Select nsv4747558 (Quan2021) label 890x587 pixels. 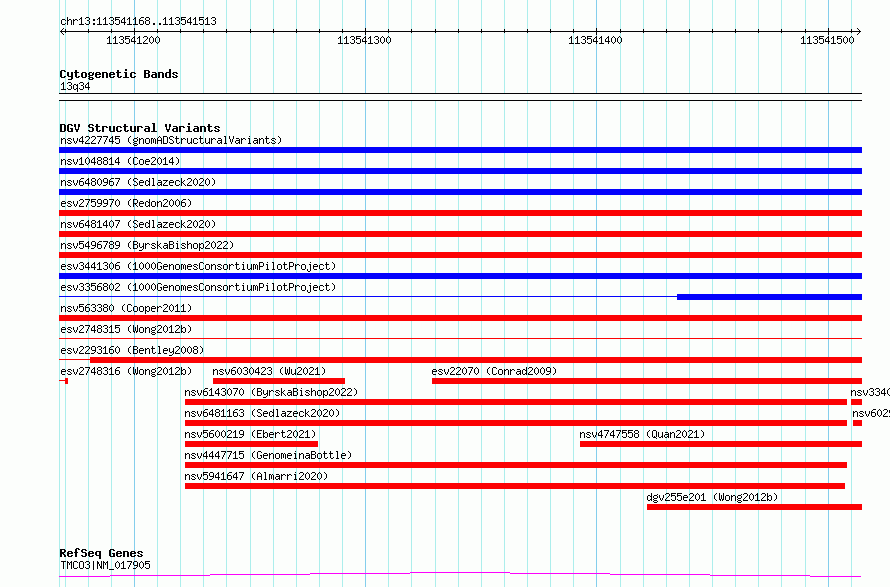642,434
